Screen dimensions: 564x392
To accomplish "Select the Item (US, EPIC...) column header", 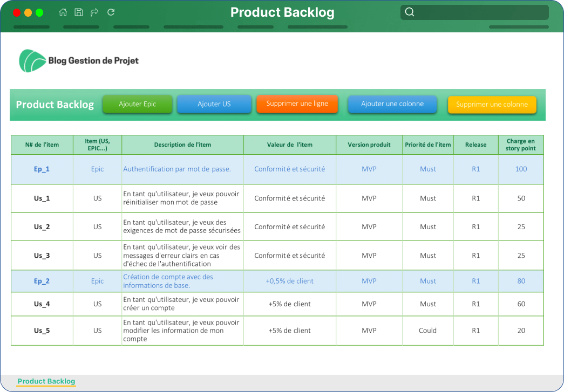I will coord(98,145).
